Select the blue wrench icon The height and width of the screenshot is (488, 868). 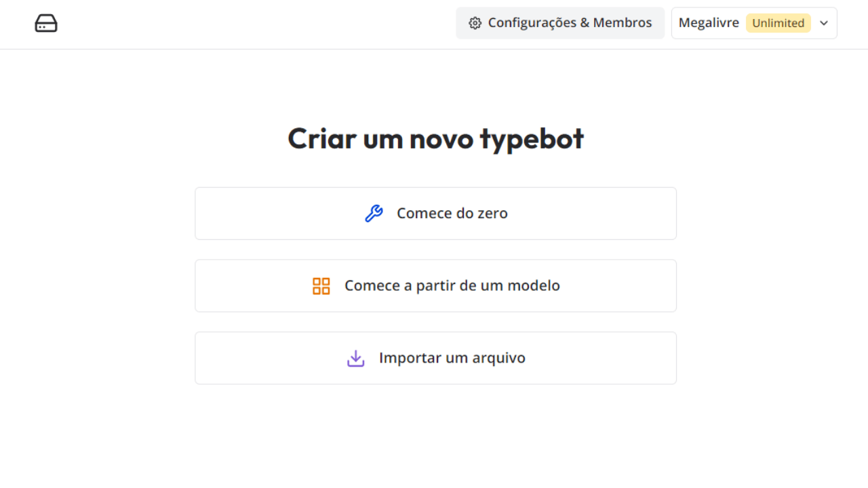click(x=374, y=213)
